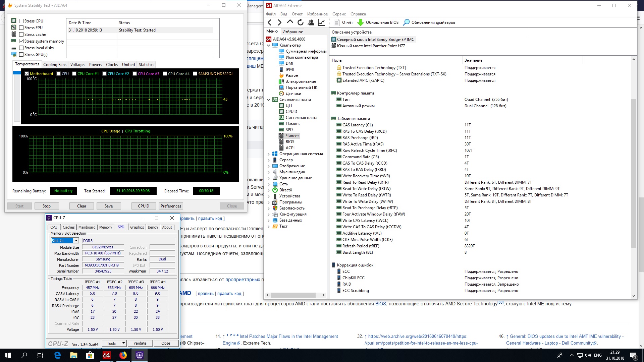Open driver updates magnifier icon

(406, 22)
